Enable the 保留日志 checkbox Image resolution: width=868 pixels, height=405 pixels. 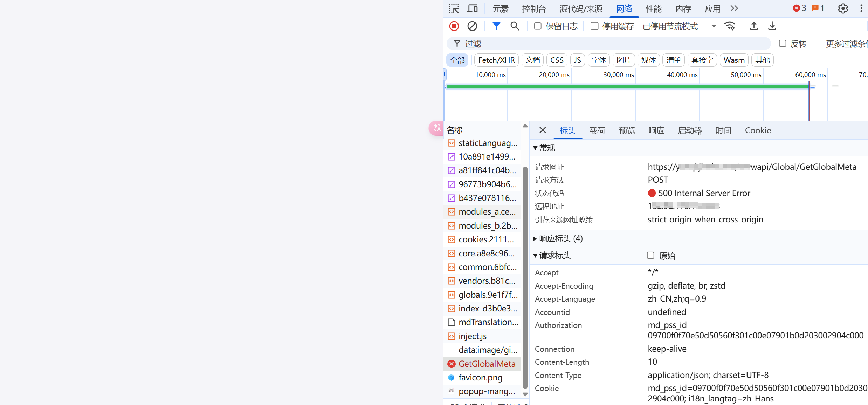click(x=538, y=26)
